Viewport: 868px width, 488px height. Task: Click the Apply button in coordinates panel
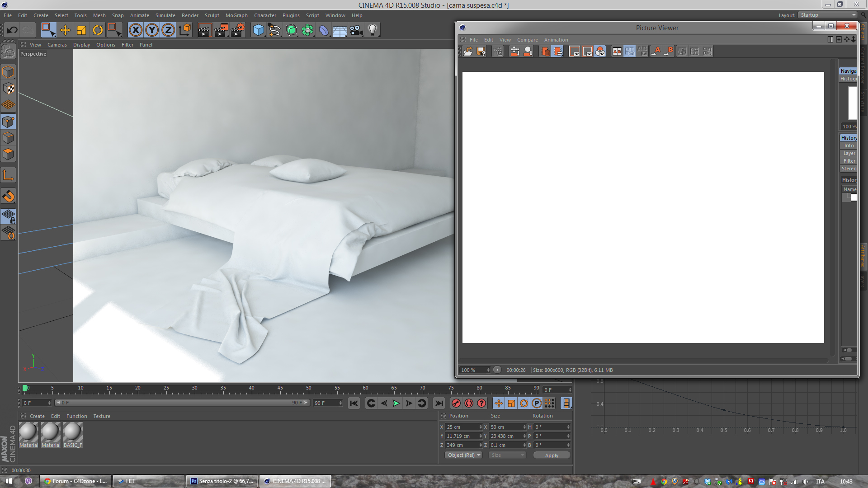point(552,455)
